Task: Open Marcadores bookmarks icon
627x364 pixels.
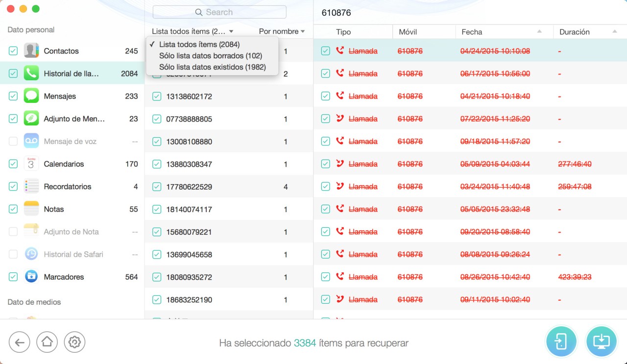Action: [31, 277]
